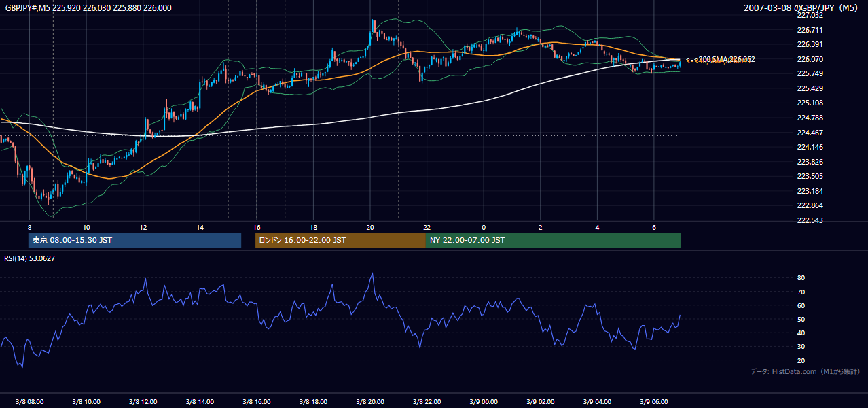
Task: Click RSI scale label 30
Action: [x=801, y=347]
